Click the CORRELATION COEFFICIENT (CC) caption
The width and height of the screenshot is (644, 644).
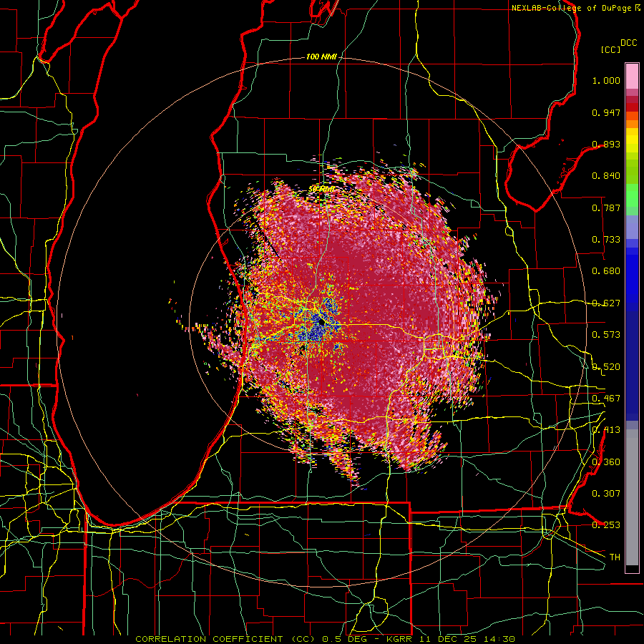(225, 639)
